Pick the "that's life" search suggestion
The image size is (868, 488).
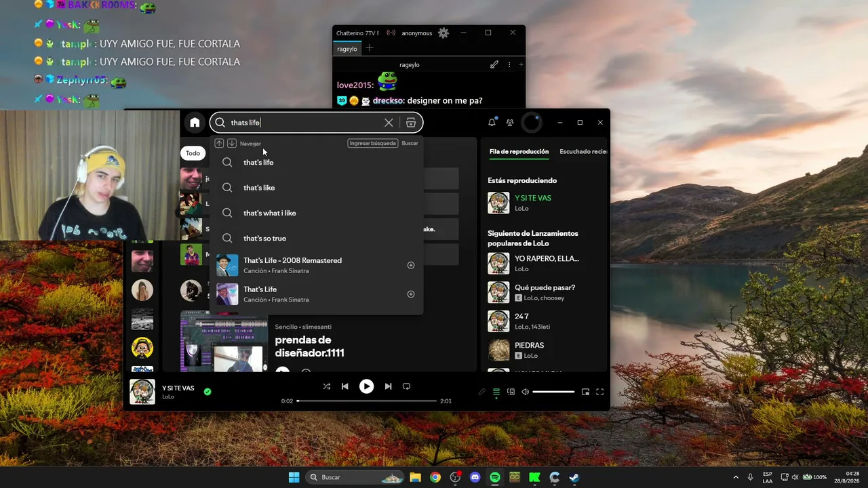pyautogui.click(x=317, y=163)
